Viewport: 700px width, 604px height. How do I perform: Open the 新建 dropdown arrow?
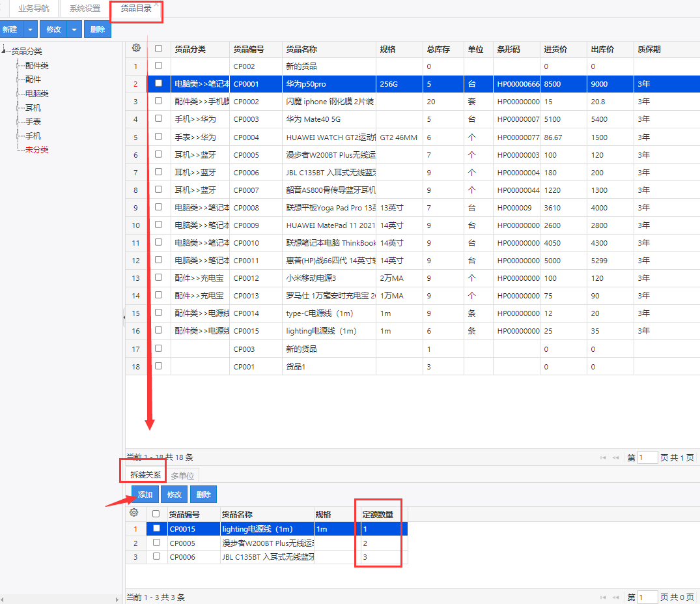coord(30,29)
